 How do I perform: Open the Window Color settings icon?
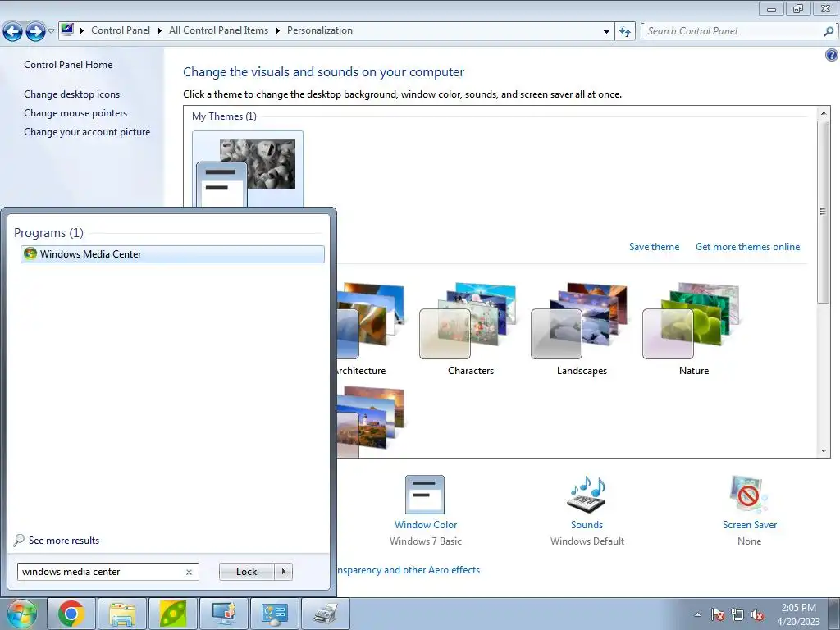pos(425,495)
